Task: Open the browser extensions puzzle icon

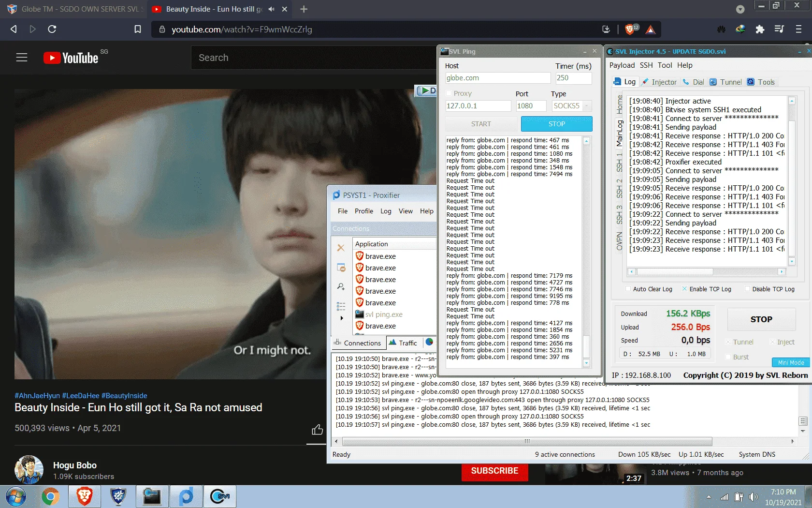Action: [760, 30]
